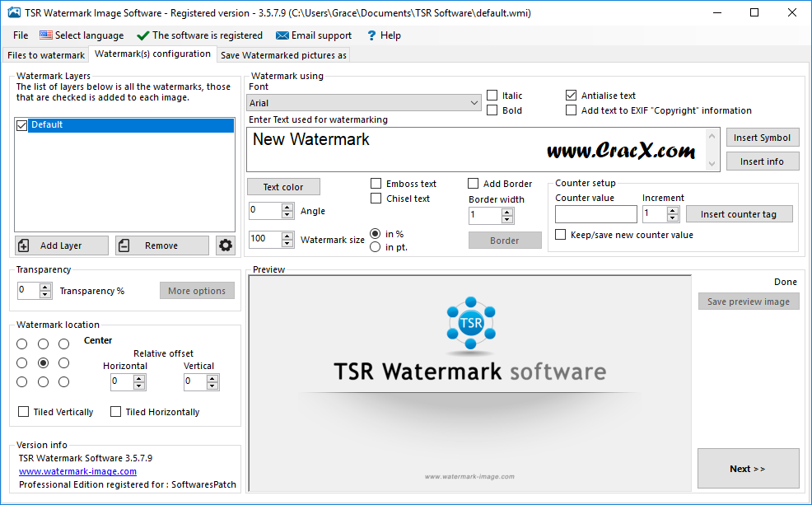Uncheck the Default layer checkbox
Viewport: 812px width, 505px height.
tap(21, 125)
